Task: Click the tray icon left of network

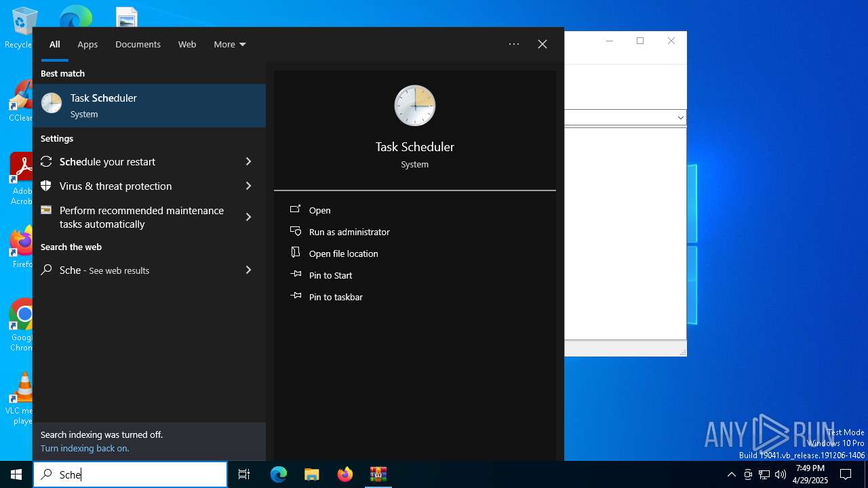Action: click(x=748, y=474)
